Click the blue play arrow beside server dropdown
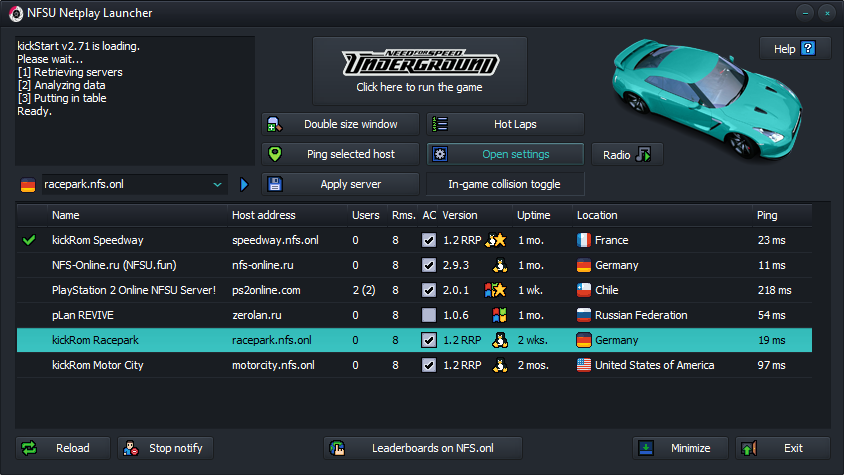 pos(244,185)
